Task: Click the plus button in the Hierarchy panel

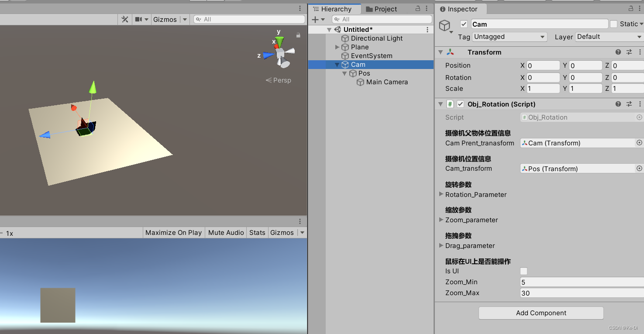Action: click(315, 19)
